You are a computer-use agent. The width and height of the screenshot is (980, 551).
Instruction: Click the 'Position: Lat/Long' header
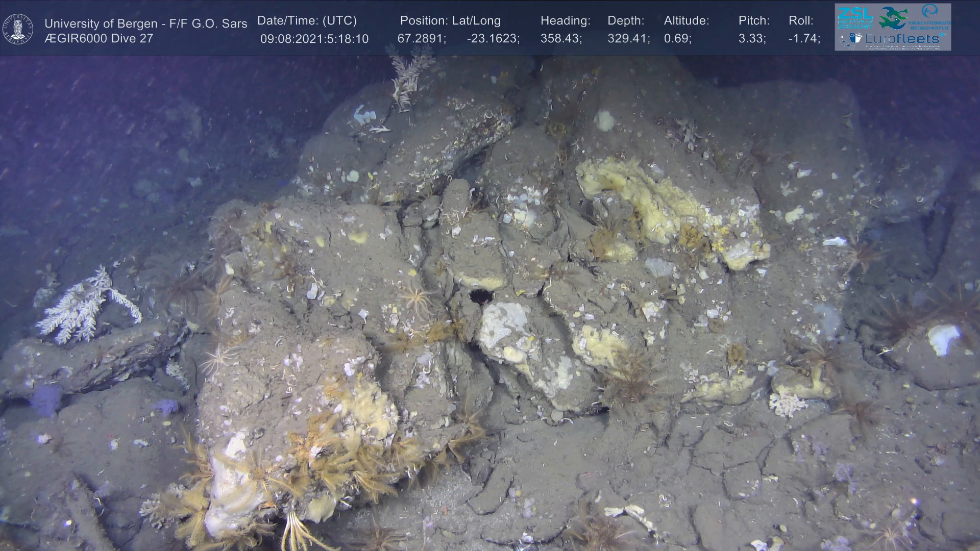coord(450,21)
